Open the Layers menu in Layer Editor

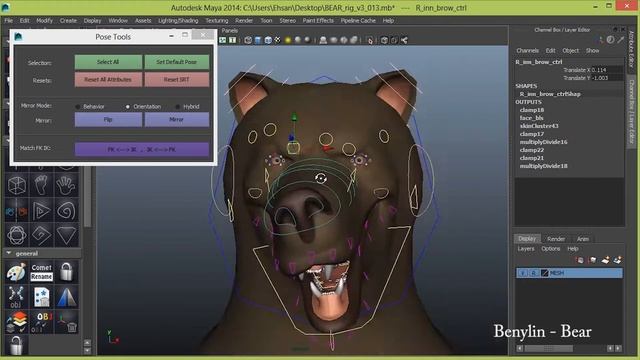(x=526, y=249)
